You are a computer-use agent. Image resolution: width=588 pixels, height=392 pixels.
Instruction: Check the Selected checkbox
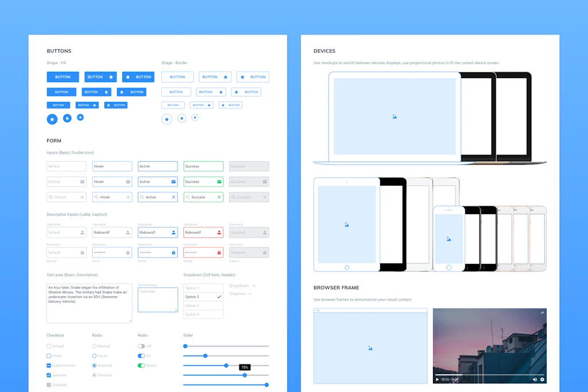point(49,375)
